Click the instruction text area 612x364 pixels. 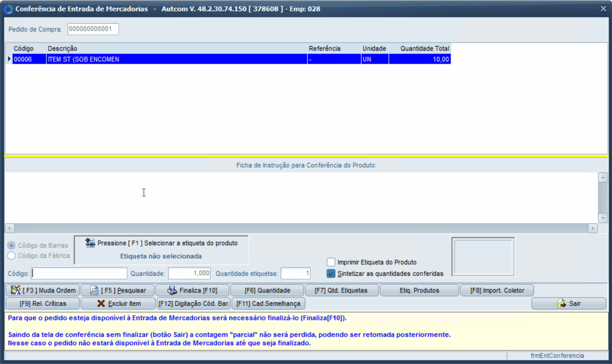(301, 197)
